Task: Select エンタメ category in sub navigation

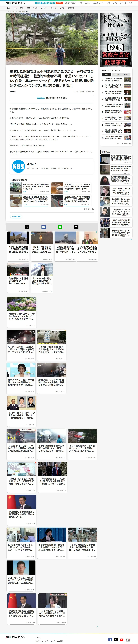Action: pos(44,8)
